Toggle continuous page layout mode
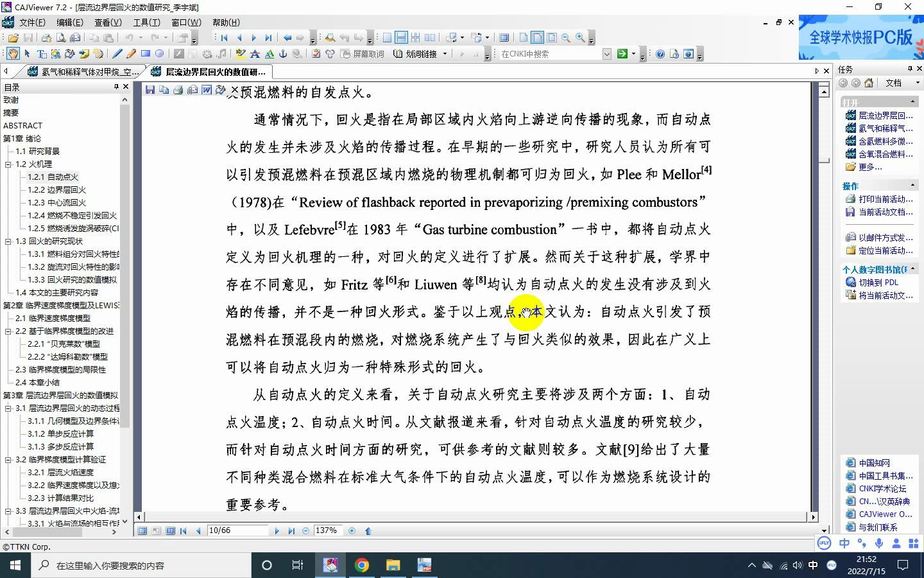This screenshot has height=578, width=924. point(401,38)
